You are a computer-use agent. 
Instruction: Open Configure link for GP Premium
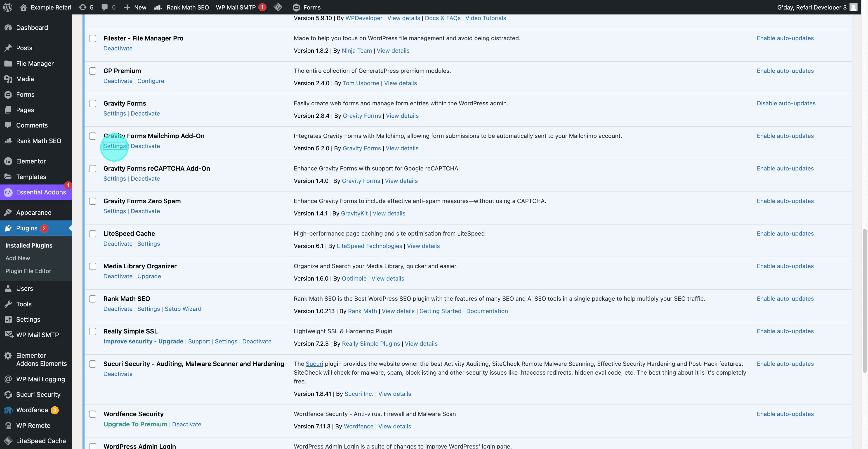(151, 81)
